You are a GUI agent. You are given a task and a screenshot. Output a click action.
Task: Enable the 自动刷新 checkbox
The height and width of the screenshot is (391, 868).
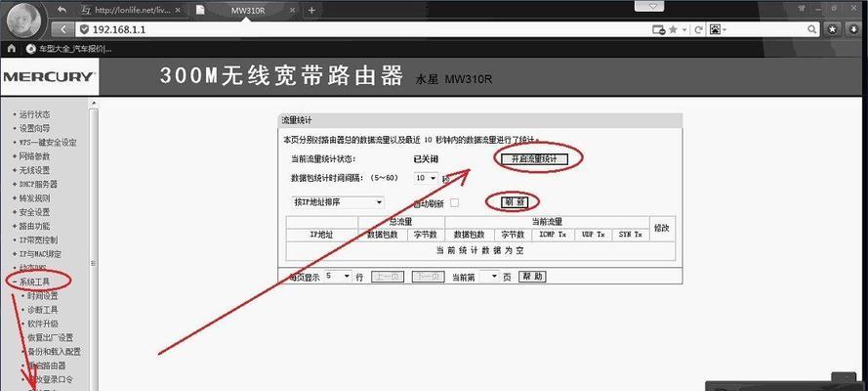coord(454,202)
